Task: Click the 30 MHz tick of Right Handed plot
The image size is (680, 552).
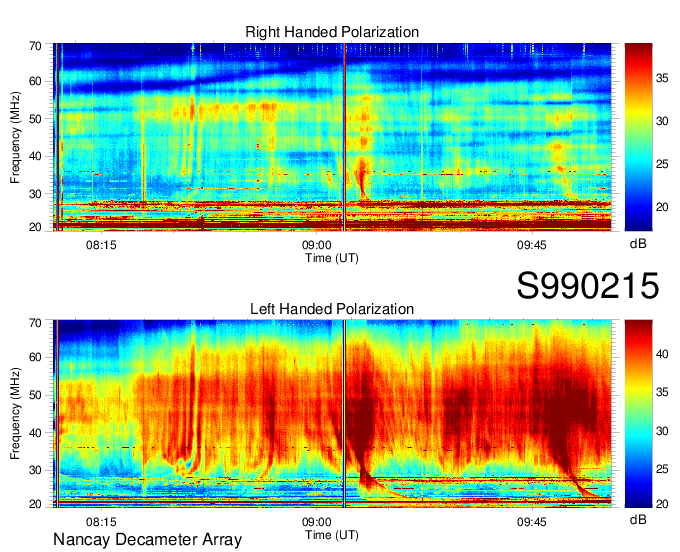Action: tap(36, 194)
